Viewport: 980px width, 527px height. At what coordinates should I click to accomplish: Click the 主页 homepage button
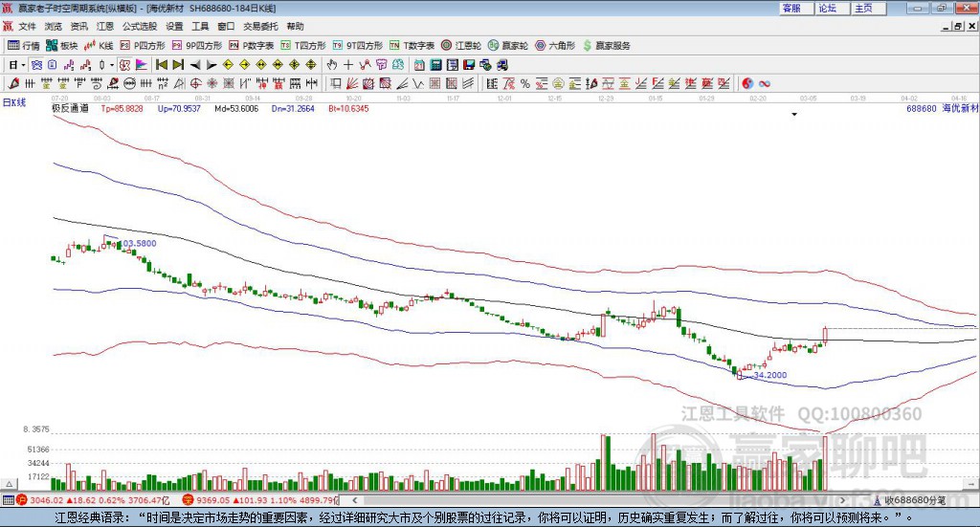[x=869, y=8]
